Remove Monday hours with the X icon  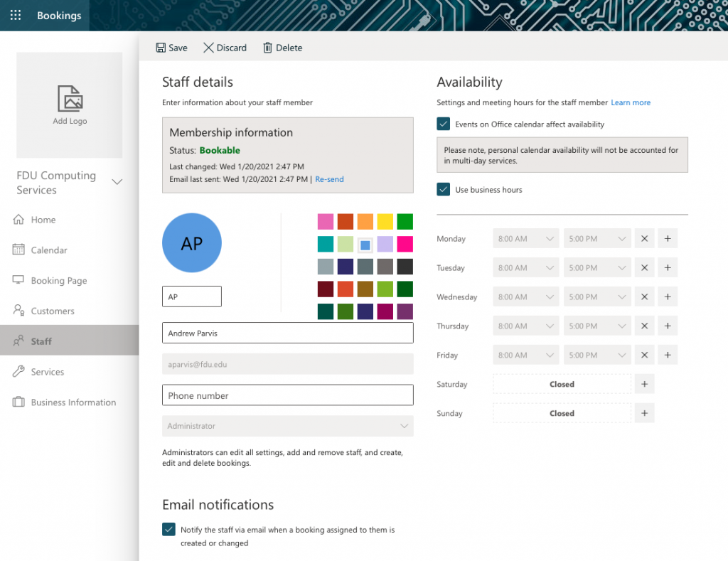click(644, 239)
